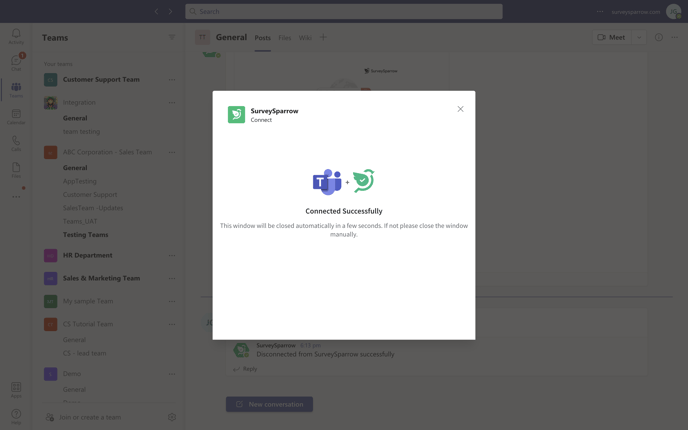Select the Teams sidebar icon

coord(16,90)
